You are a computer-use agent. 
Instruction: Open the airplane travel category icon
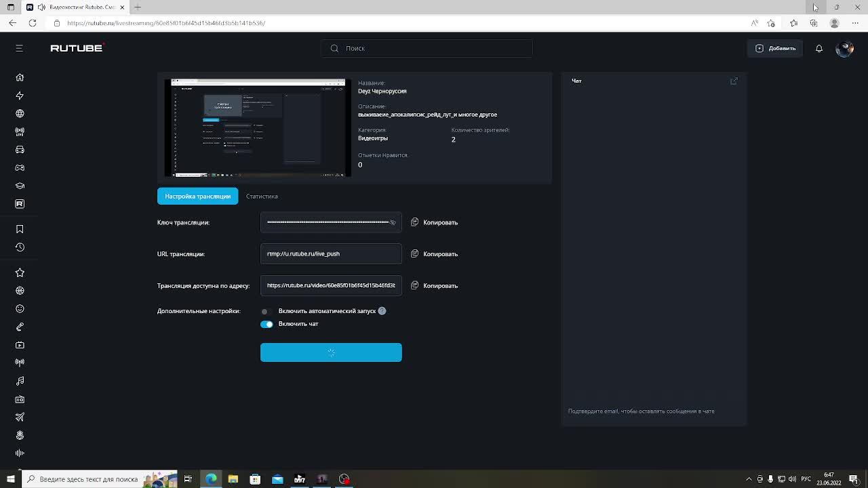(x=20, y=417)
